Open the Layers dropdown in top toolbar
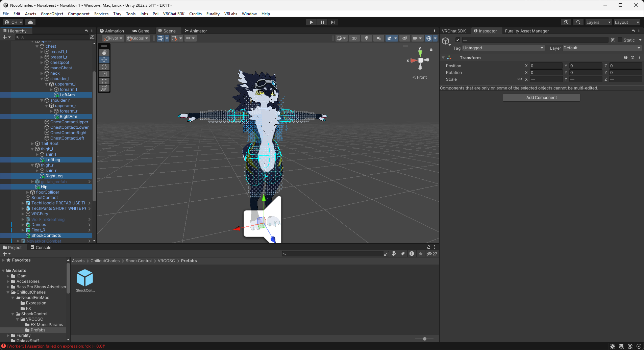644x350 pixels. (x=598, y=22)
